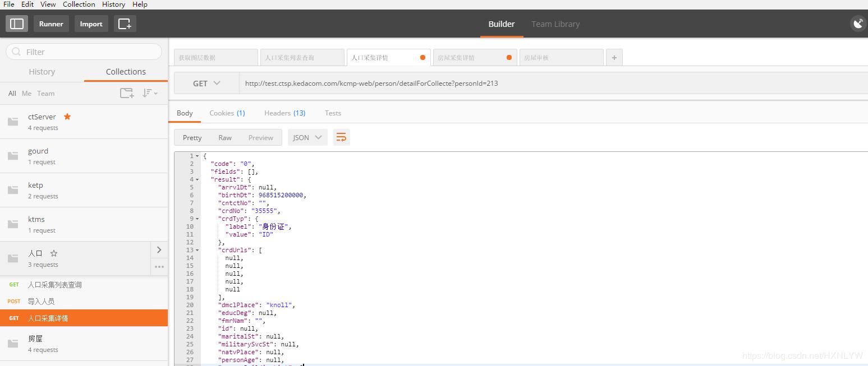Toggle line wrap in response body

(x=341, y=137)
